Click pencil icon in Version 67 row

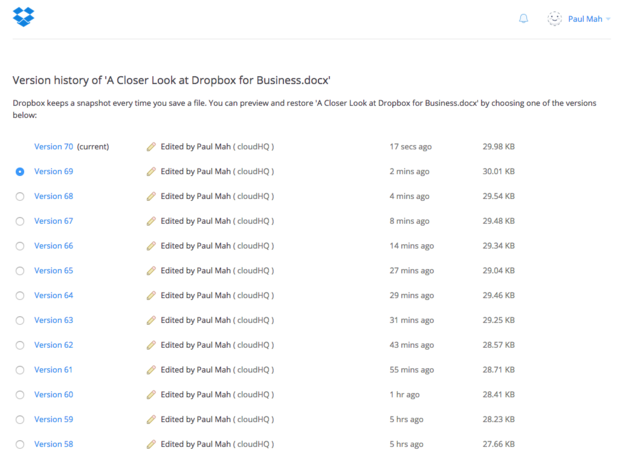[x=151, y=221]
